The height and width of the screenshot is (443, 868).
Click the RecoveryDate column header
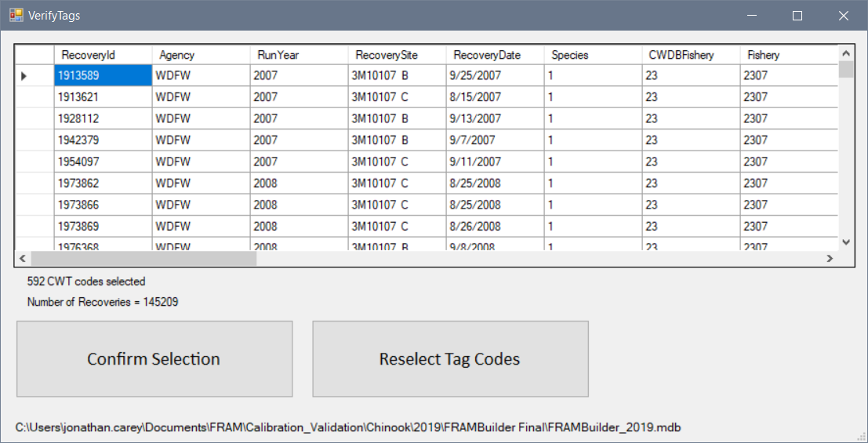[495, 55]
